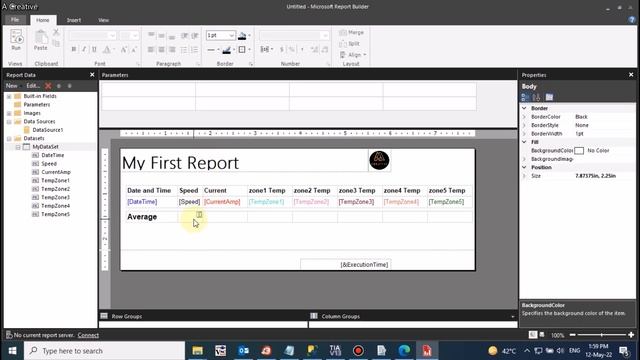Open the File menu tab
The height and width of the screenshot is (360, 640).
[x=15, y=20]
